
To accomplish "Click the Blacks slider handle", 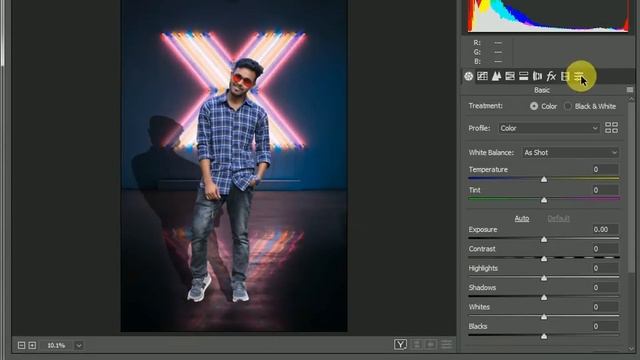I will (544, 336).
